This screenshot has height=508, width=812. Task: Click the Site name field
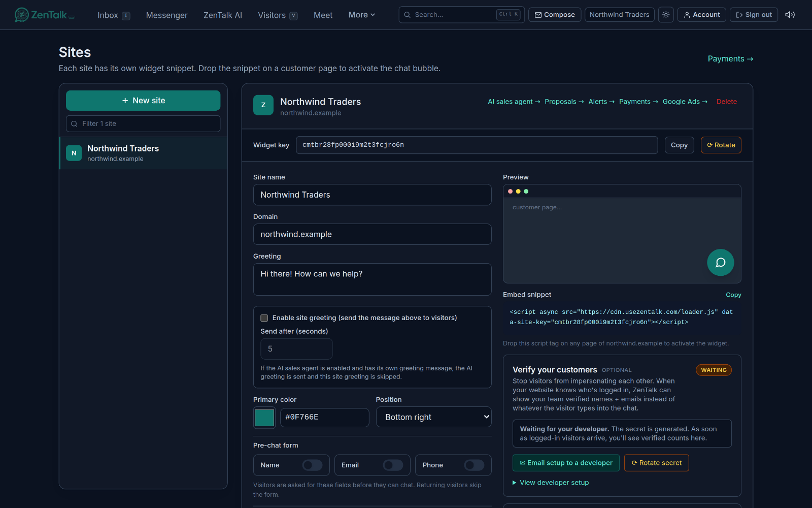[x=372, y=195]
